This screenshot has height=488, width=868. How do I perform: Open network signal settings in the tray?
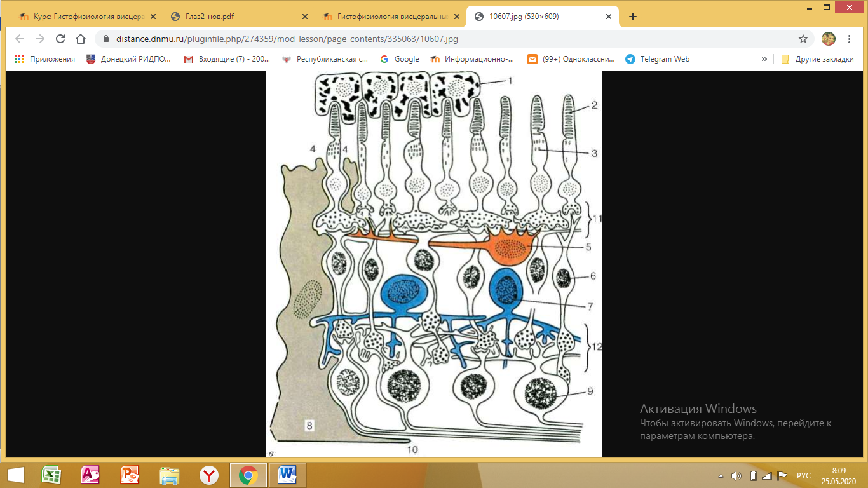[767, 475]
